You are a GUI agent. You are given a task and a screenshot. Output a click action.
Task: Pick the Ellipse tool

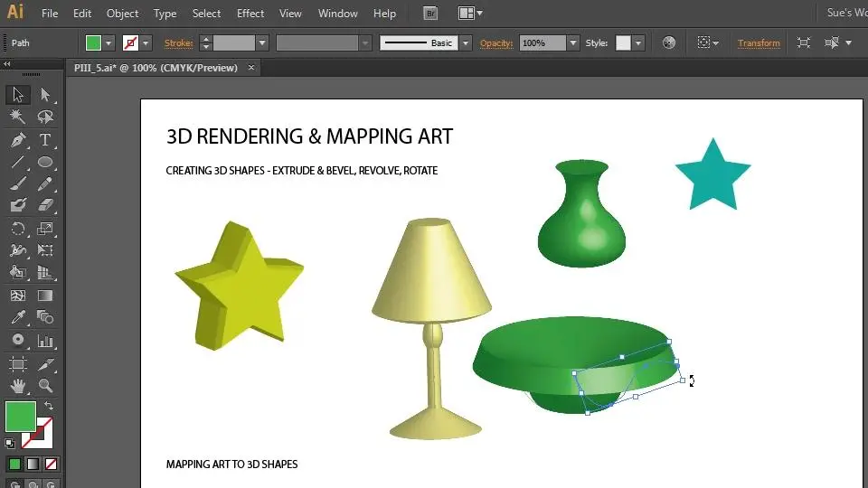pos(45,162)
